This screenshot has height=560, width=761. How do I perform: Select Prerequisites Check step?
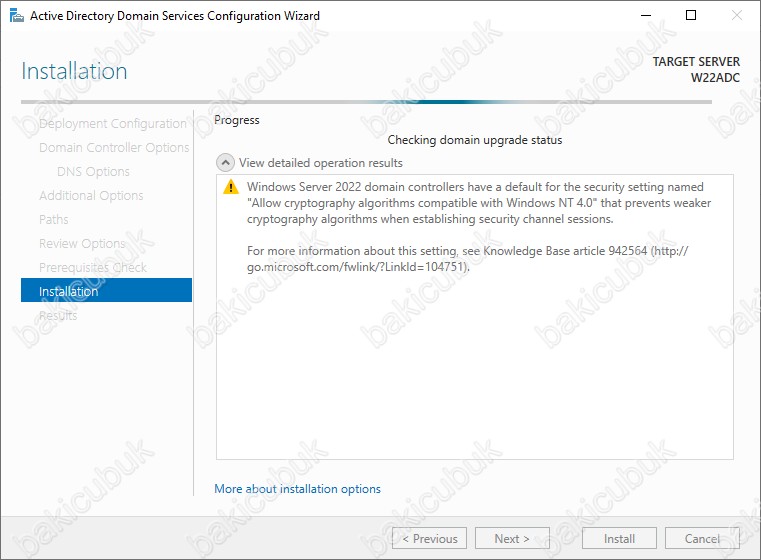coord(93,267)
